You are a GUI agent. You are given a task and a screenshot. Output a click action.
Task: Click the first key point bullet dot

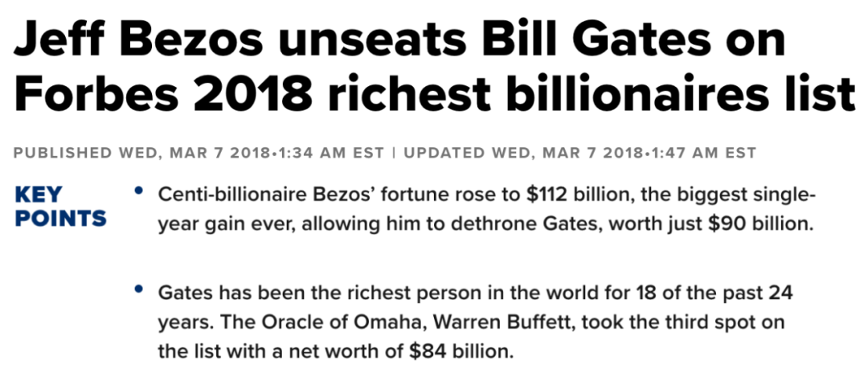139,193
